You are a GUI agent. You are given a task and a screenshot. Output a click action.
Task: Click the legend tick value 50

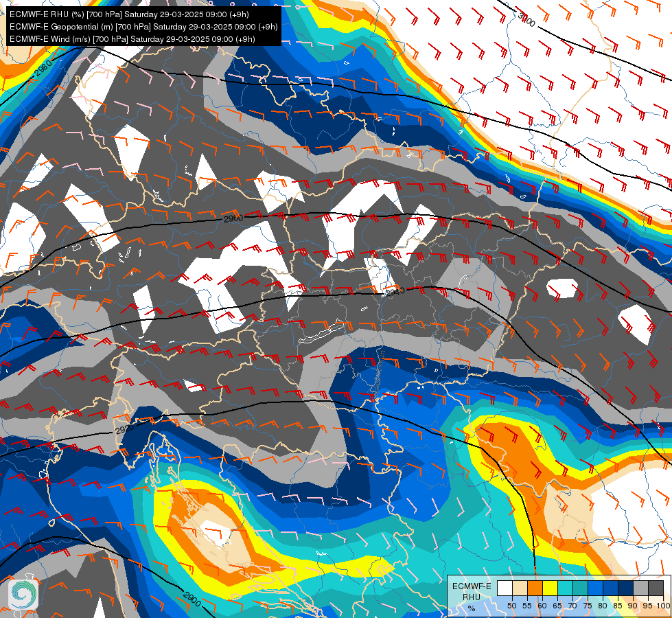pyautogui.click(x=511, y=606)
